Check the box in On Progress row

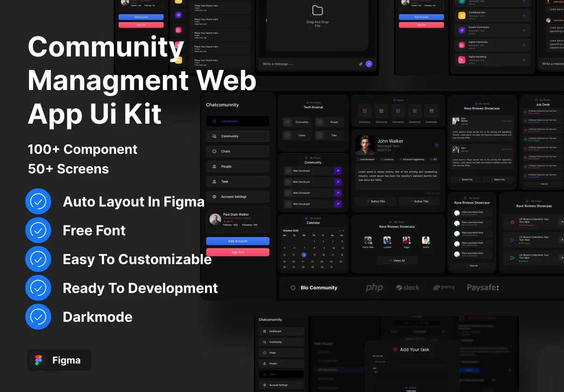click(506, 240)
